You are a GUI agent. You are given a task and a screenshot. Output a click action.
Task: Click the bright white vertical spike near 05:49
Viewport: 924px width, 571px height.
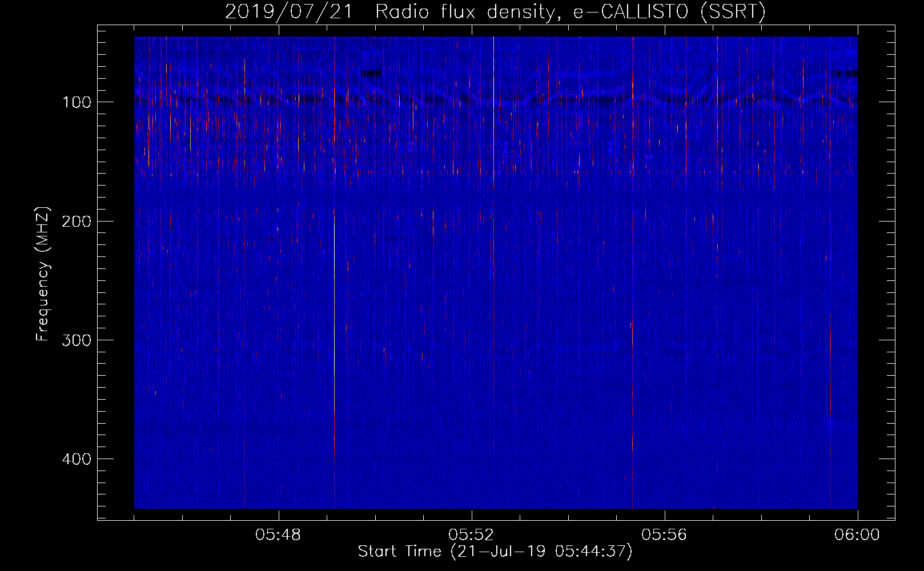tap(334, 314)
